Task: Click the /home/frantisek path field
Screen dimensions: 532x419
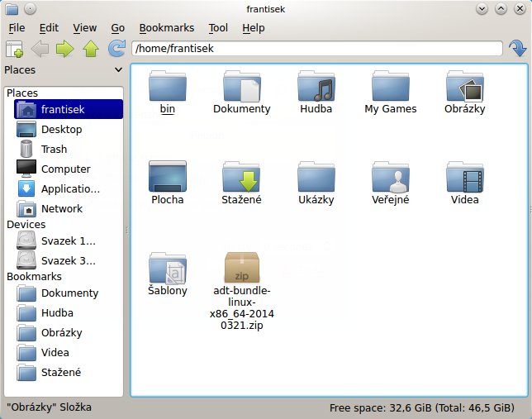Action: point(317,49)
